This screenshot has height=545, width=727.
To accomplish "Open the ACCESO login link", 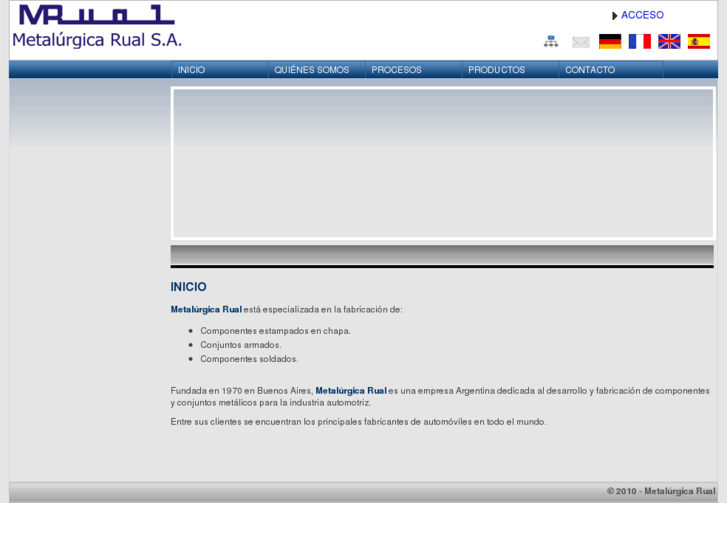I will click(642, 15).
